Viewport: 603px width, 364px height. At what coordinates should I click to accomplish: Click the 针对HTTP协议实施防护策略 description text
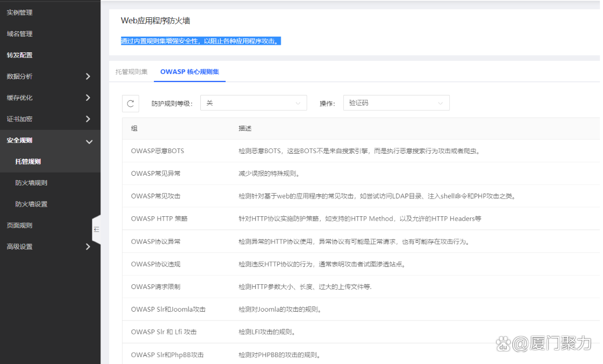point(360,219)
